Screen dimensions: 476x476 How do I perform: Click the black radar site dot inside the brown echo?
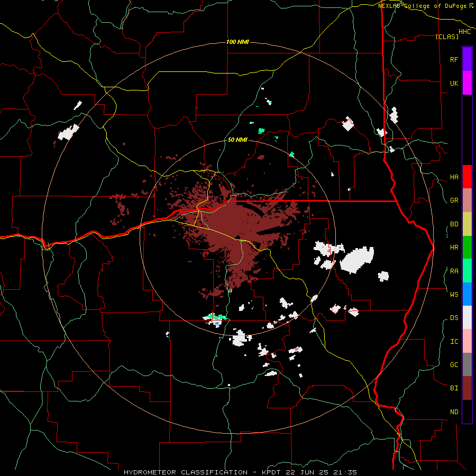238,237
